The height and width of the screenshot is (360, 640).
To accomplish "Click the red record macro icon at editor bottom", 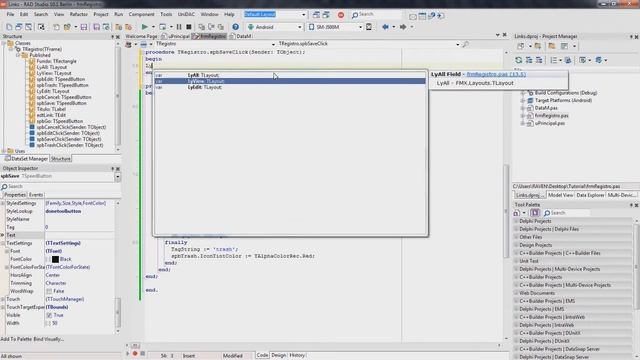I will [x=135, y=353].
